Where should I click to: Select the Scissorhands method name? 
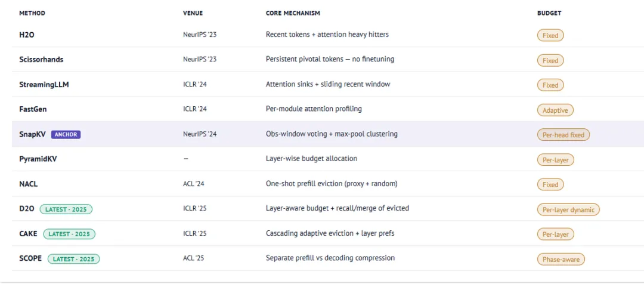tap(41, 60)
